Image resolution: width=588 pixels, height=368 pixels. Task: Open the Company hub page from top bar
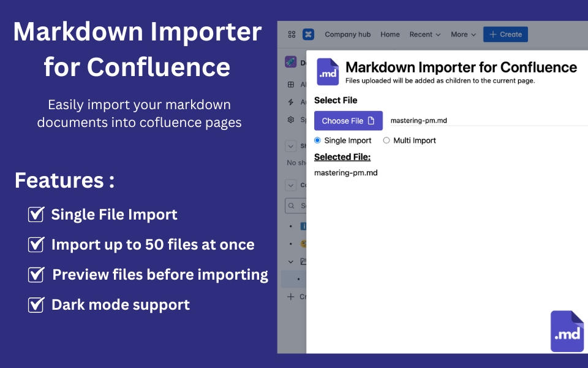347,34
